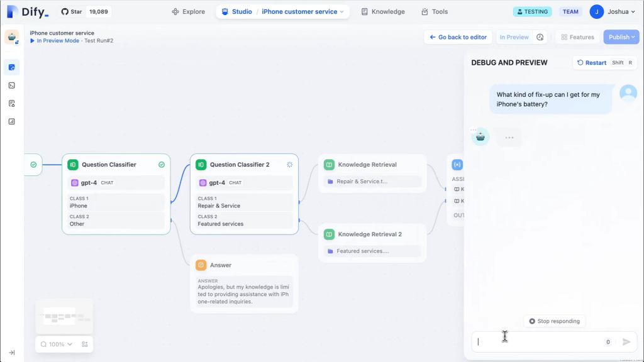Expand the iPhone customer service app dropdown
The image size is (644, 362).
pyautogui.click(x=303, y=11)
